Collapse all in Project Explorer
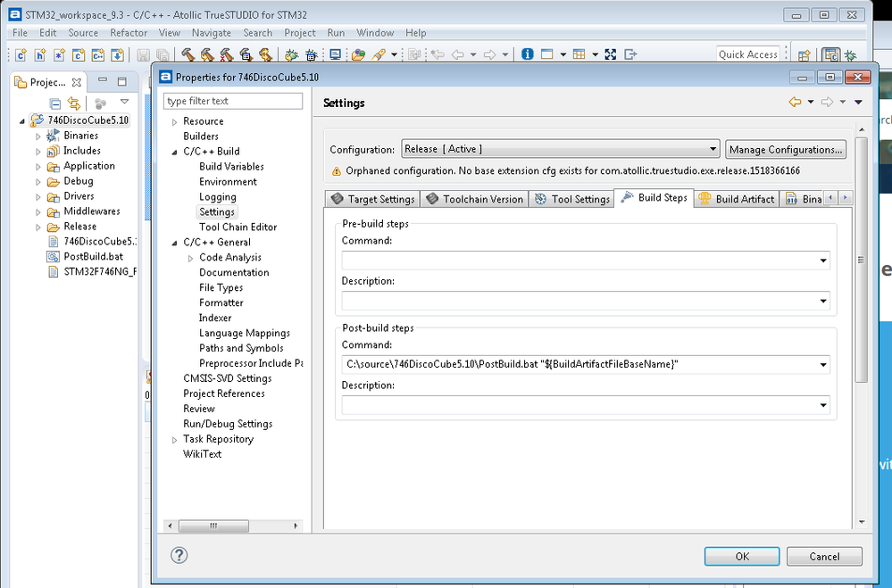The width and height of the screenshot is (892, 588). [x=55, y=104]
